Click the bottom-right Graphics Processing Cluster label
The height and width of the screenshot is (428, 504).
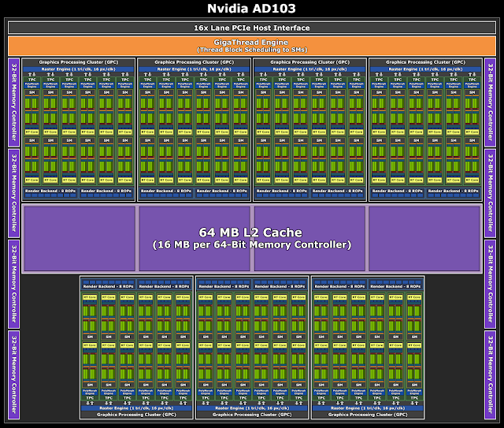pos(368,415)
